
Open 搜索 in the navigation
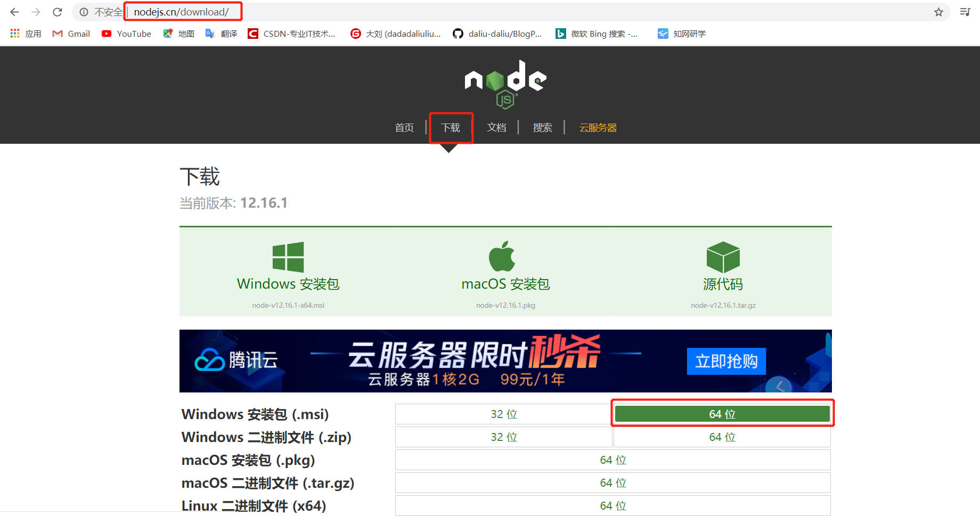[x=542, y=128]
